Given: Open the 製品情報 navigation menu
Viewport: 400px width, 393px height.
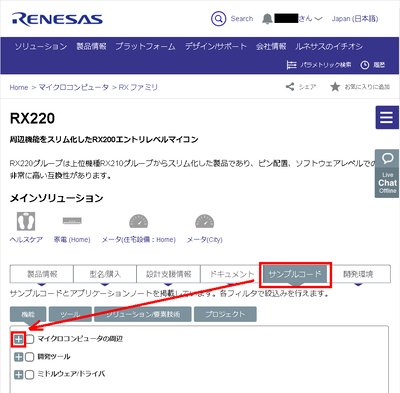Looking at the screenshot, I should 91,46.
